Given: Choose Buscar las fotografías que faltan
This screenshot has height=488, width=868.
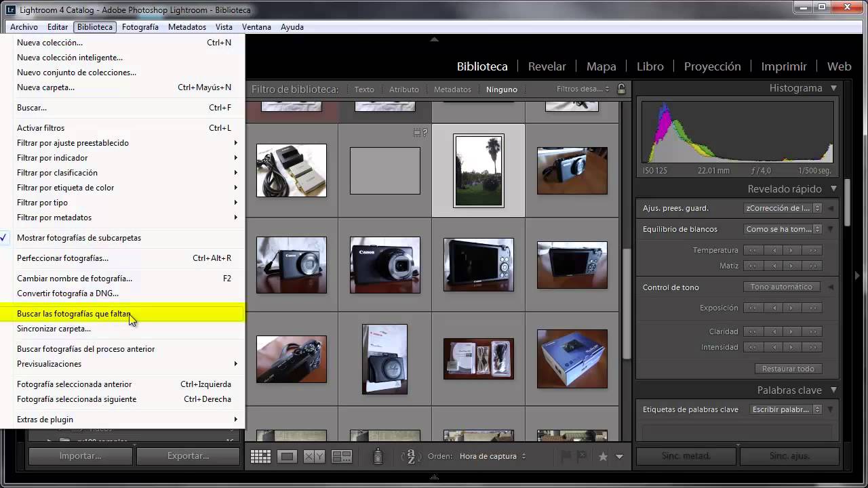Looking at the screenshot, I should click(x=122, y=314).
